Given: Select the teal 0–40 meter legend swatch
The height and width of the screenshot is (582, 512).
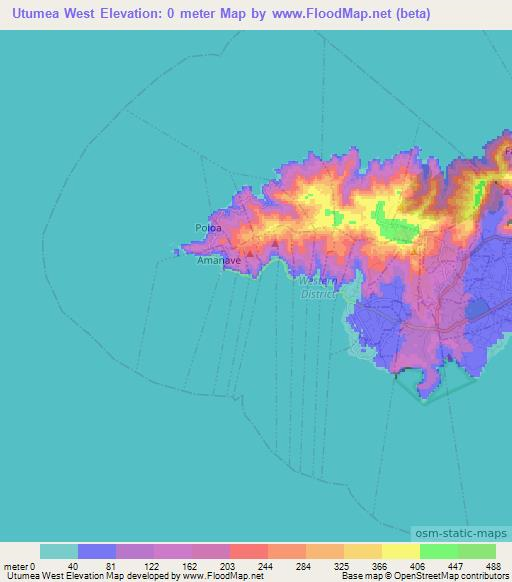Looking at the screenshot, I should coord(59,552).
